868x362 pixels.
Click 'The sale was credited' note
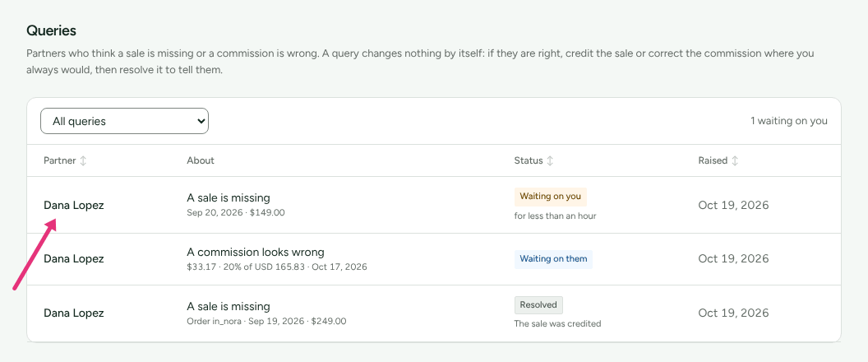tap(557, 324)
